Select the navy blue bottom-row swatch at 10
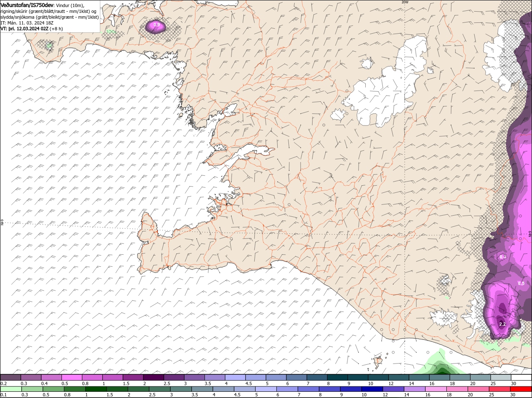 click(x=372, y=389)
